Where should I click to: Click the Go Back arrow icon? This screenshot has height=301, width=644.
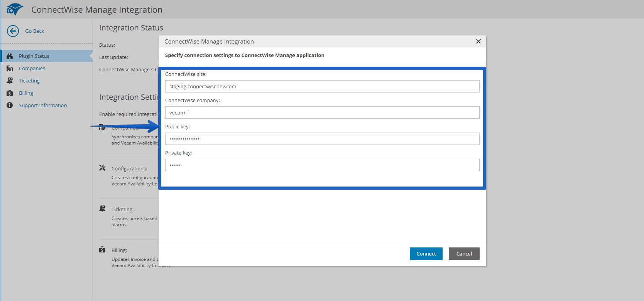click(13, 31)
